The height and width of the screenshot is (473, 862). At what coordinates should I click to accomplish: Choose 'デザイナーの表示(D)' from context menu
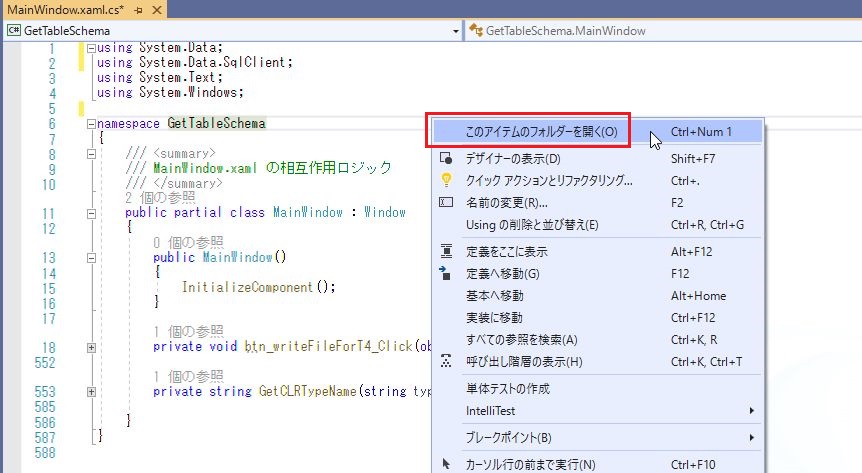[598, 158]
